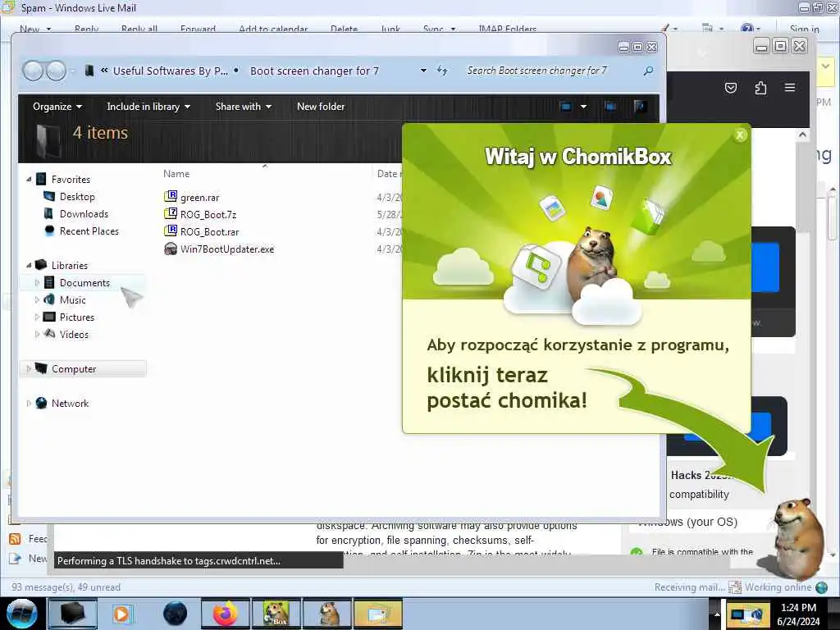This screenshot has height=630, width=840.
Task: Select the ROG_Boot.rar archive icon
Action: click(171, 231)
